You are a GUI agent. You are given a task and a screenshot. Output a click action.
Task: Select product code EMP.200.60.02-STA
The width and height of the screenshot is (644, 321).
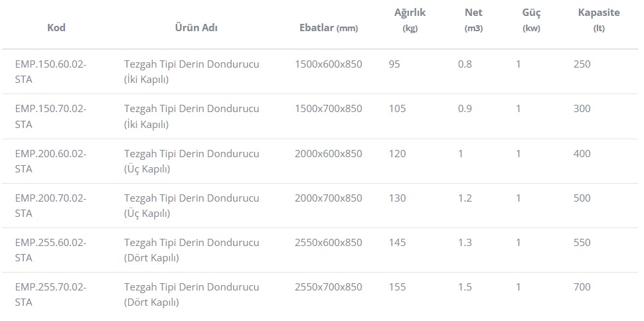(50, 160)
